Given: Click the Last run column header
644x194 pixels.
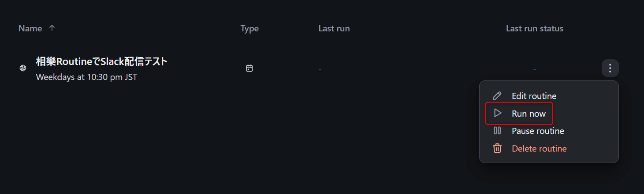Looking at the screenshot, I should point(334,28).
